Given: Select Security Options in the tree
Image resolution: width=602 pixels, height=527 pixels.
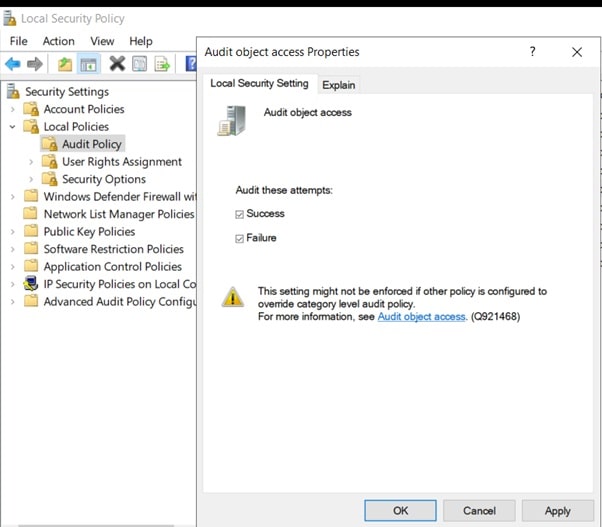Looking at the screenshot, I should 103,179.
